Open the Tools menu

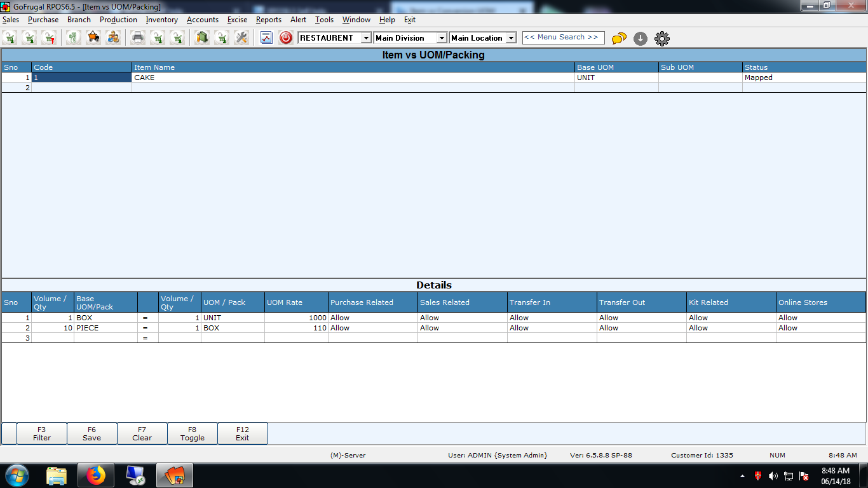tap(324, 20)
